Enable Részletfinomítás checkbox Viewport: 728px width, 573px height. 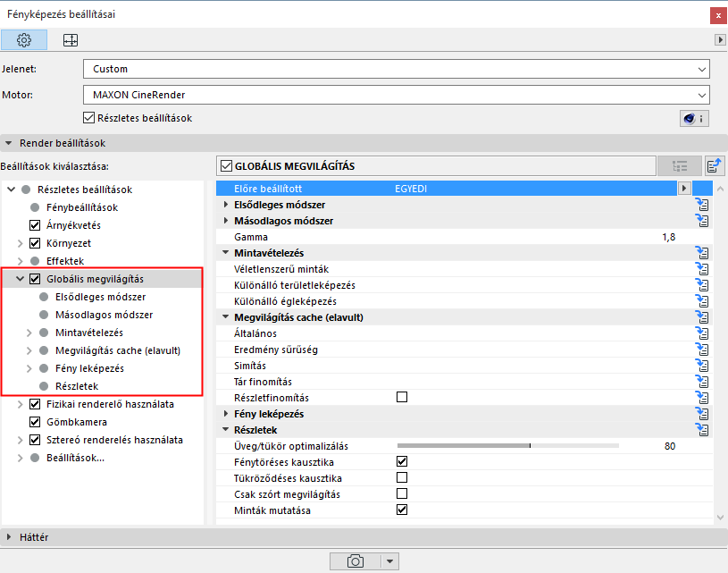[x=402, y=397]
